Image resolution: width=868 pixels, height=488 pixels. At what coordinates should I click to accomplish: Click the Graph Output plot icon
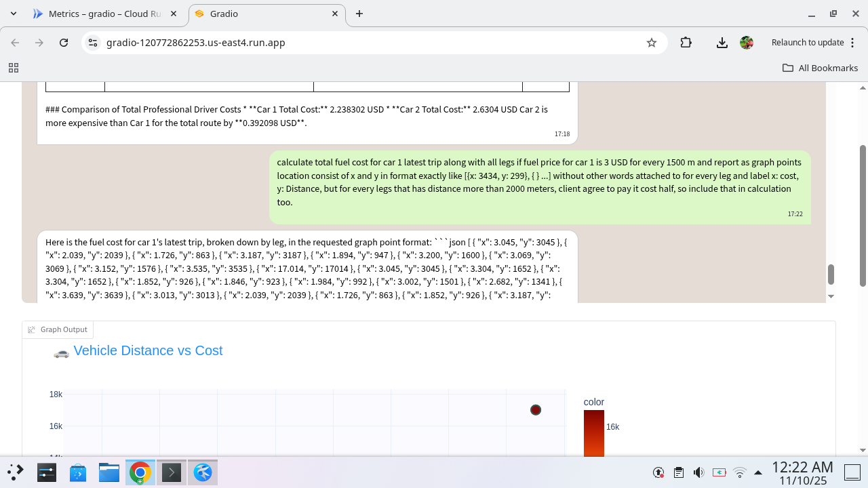click(x=31, y=329)
